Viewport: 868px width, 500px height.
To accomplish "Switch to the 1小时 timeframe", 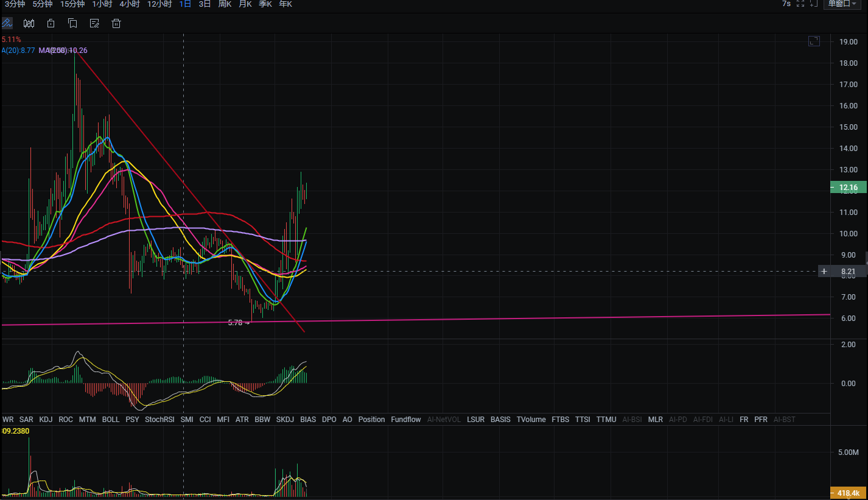I will pos(102,4).
